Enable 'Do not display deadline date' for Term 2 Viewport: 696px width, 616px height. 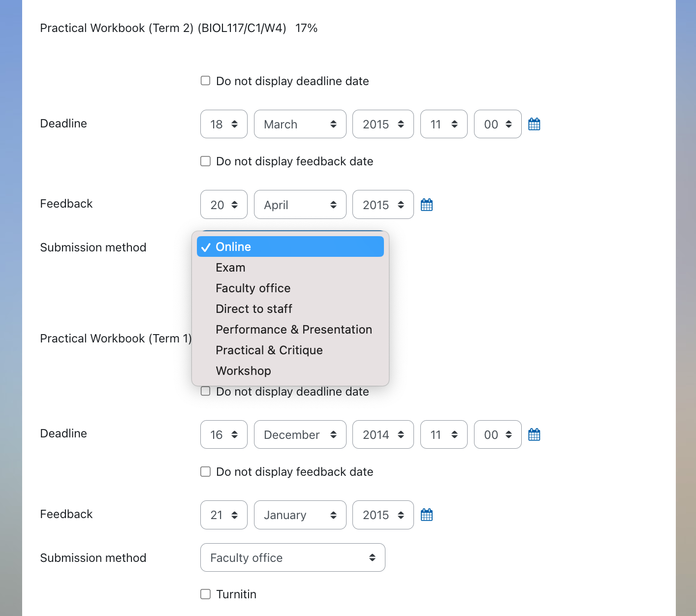[205, 80]
